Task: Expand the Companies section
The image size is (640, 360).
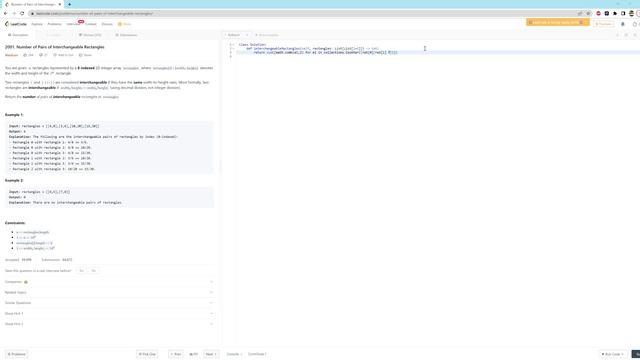Action: pyautogui.click(x=109, y=282)
